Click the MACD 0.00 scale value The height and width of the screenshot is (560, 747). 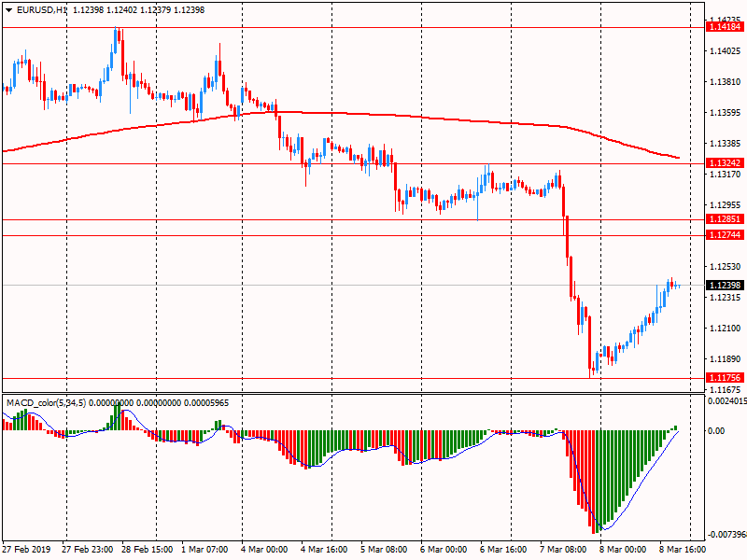[x=716, y=431]
